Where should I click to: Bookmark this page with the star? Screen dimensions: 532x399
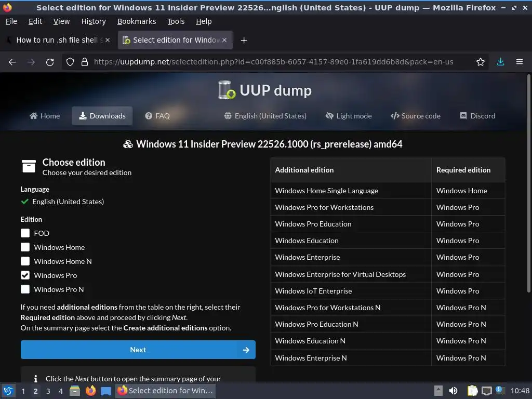(x=480, y=62)
